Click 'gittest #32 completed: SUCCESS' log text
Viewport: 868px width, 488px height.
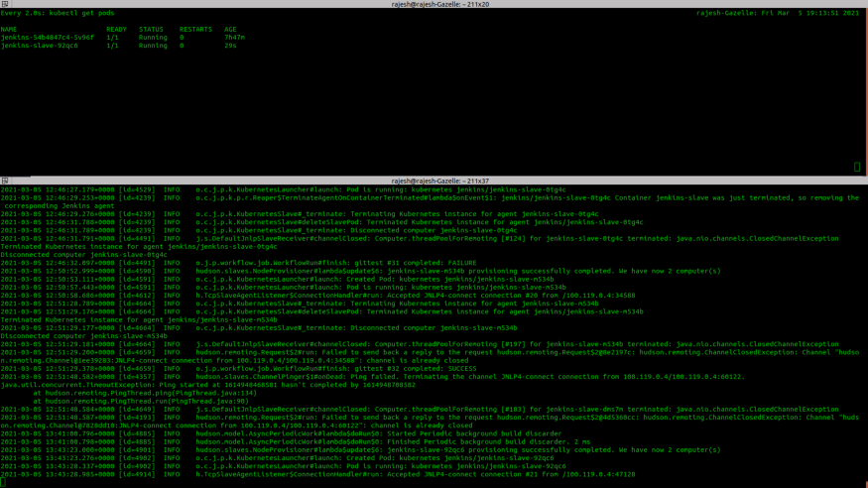pos(416,369)
